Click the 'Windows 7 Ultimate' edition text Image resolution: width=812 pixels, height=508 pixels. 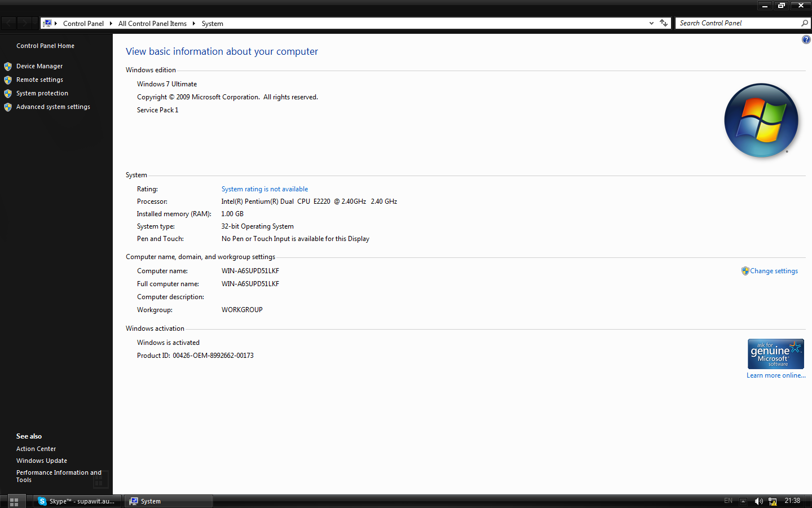click(167, 84)
